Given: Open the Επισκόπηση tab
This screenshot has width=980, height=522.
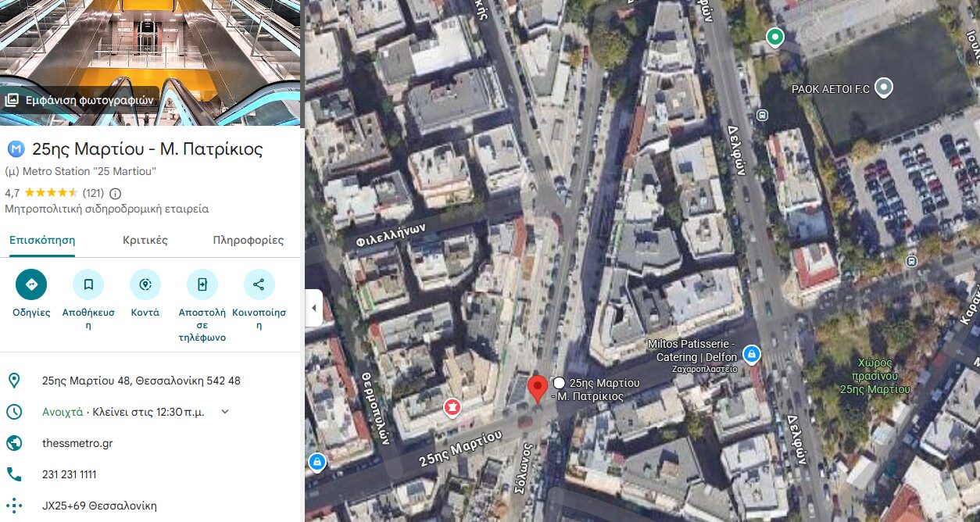Looking at the screenshot, I should point(42,240).
